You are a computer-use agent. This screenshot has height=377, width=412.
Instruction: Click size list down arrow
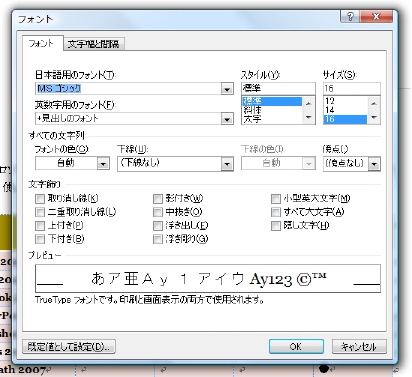tap(374, 117)
